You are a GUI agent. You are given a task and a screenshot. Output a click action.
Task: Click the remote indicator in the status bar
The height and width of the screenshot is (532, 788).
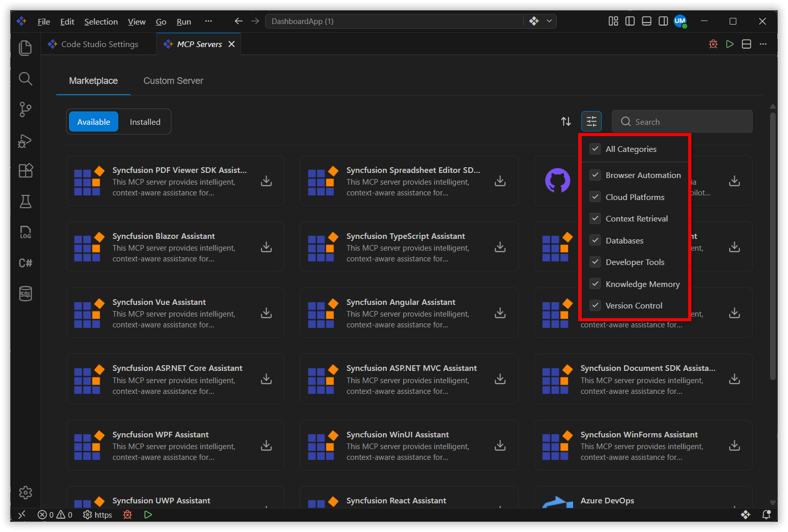click(x=21, y=515)
